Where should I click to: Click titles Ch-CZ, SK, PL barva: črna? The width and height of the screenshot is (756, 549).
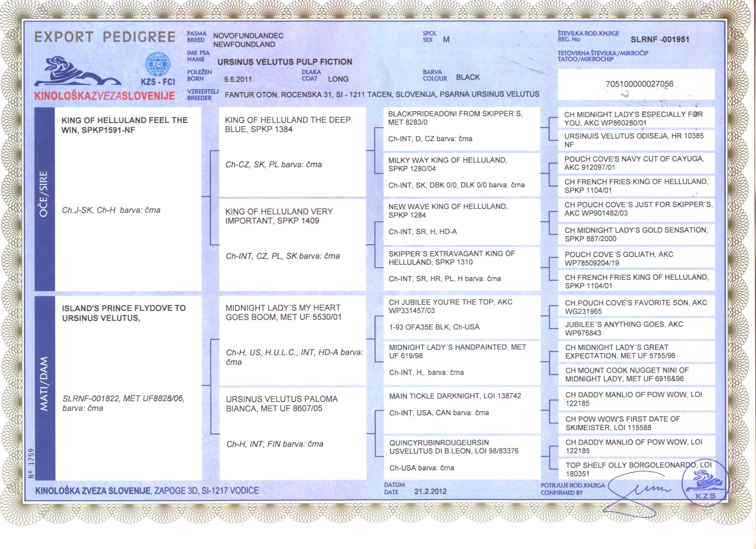pyautogui.click(x=274, y=164)
